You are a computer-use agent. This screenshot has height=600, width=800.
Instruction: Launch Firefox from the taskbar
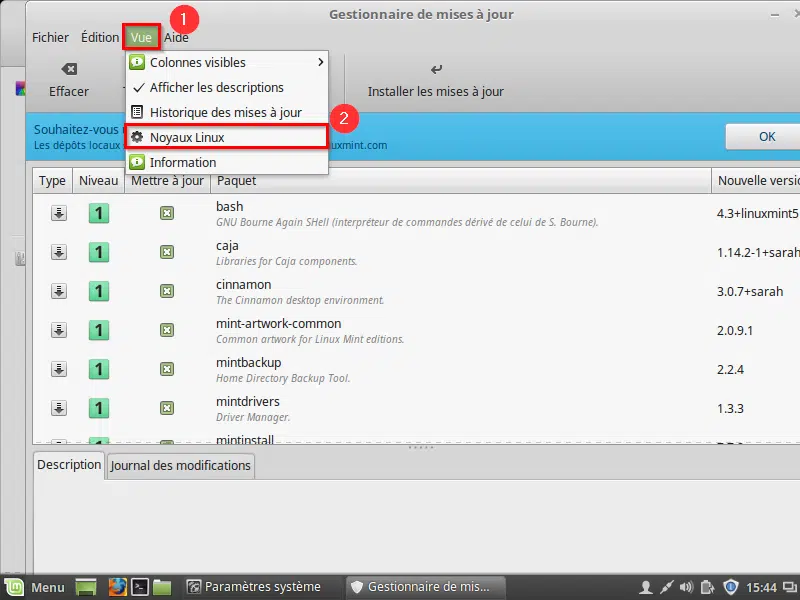(117, 587)
